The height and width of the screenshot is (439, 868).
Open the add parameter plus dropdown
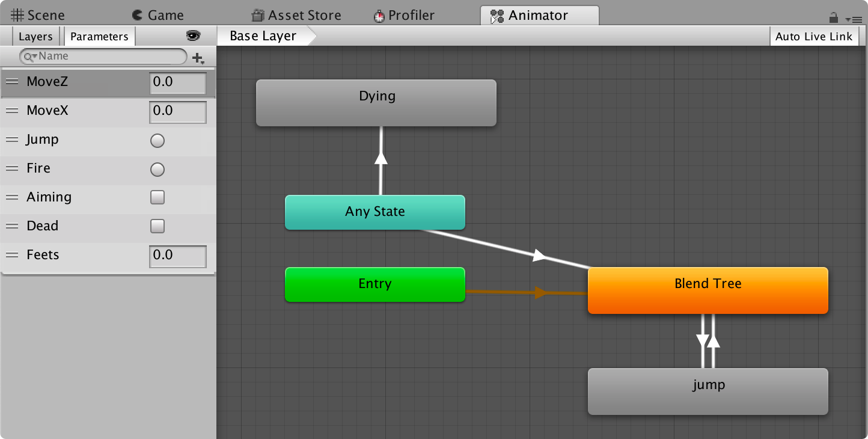click(198, 58)
